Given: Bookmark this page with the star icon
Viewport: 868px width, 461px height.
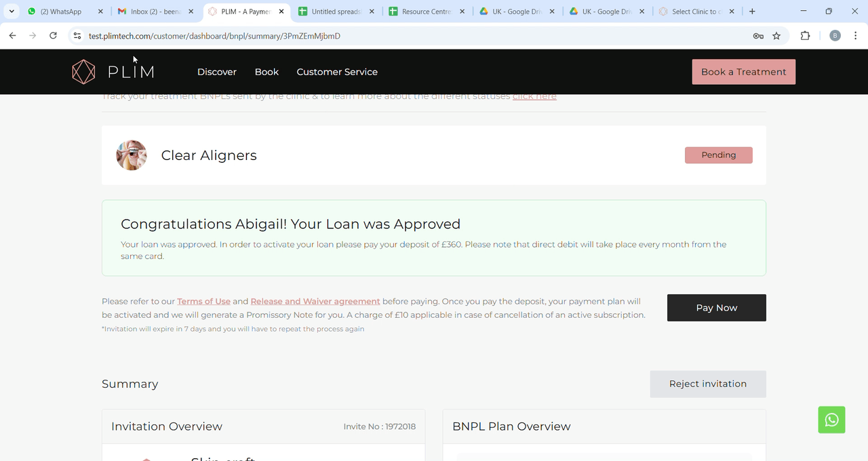Looking at the screenshot, I should click(x=776, y=36).
